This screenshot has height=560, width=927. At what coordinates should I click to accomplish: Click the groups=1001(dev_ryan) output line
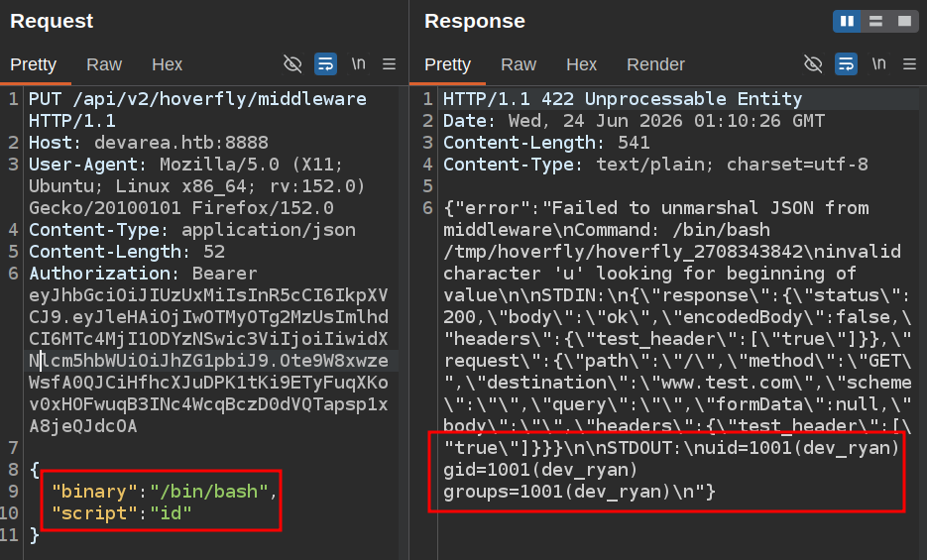(579, 492)
